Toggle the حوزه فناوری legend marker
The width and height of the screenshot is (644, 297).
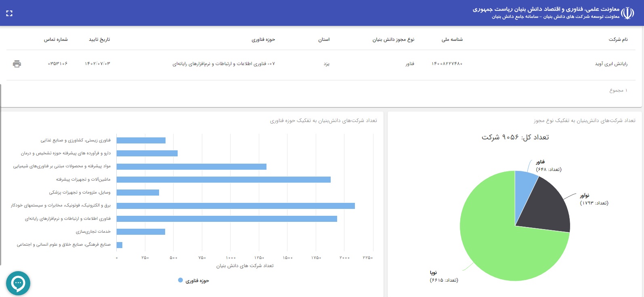click(x=180, y=280)
